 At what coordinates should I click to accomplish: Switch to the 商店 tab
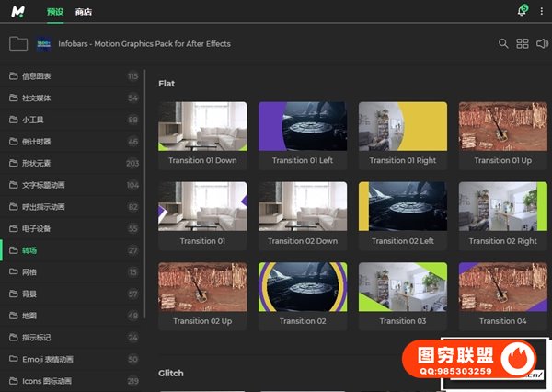coord(84,11)
